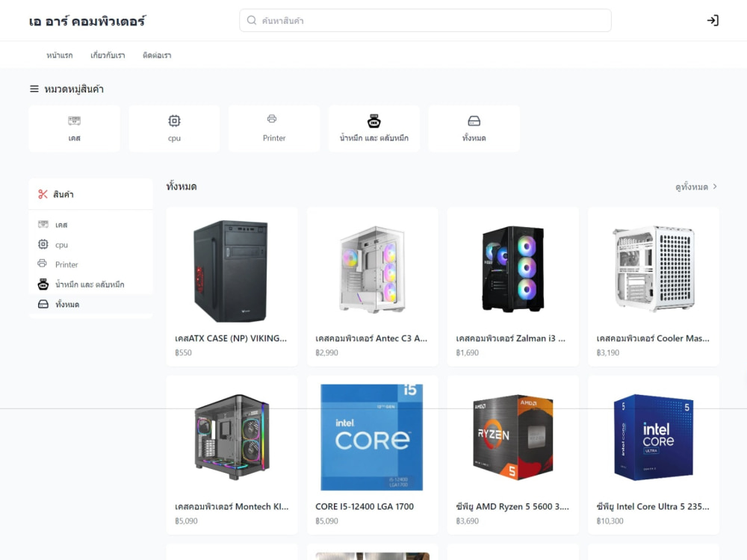Open the Antec C3 case product image
The image size is (747, 560).
pyautogui.click(x=373, y=270)
